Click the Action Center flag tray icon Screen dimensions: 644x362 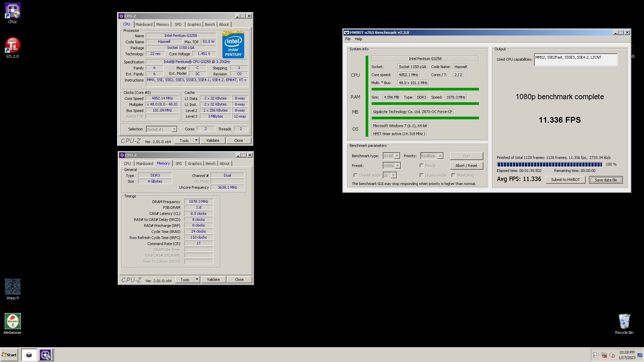click(596, 355)
